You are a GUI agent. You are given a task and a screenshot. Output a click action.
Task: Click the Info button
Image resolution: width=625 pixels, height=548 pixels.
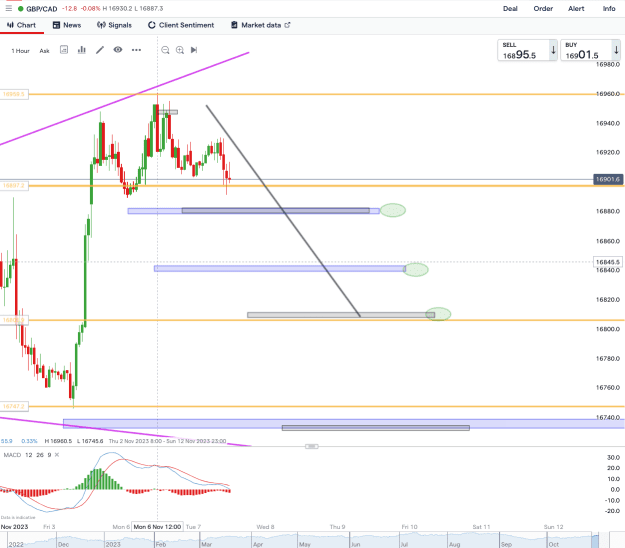(609, 8)
